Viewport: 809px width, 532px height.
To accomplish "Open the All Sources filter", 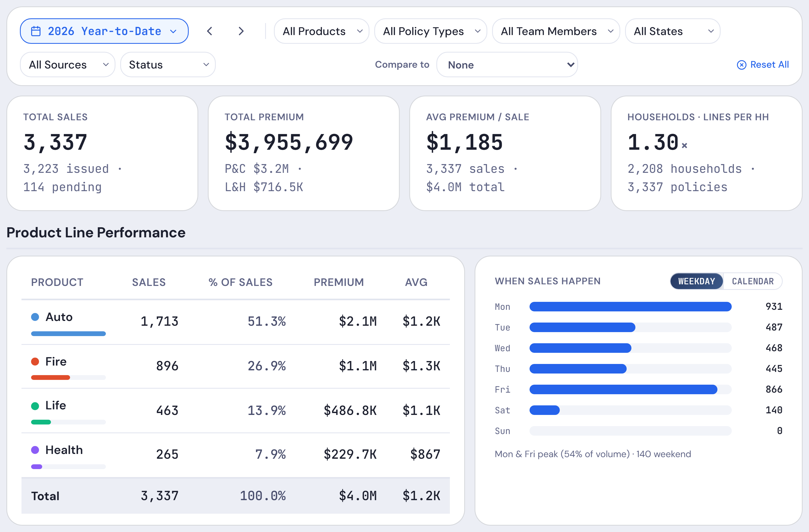I will coord(68,65).
